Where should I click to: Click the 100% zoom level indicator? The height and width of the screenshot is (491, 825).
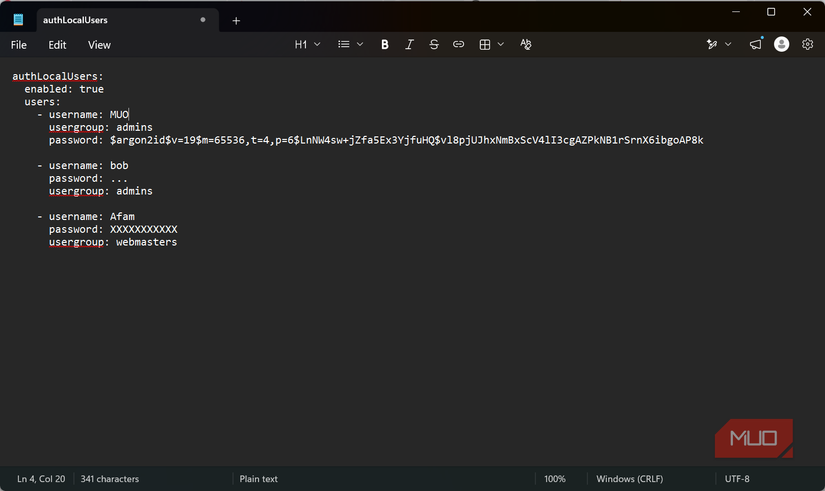click(x=555, y=479)
